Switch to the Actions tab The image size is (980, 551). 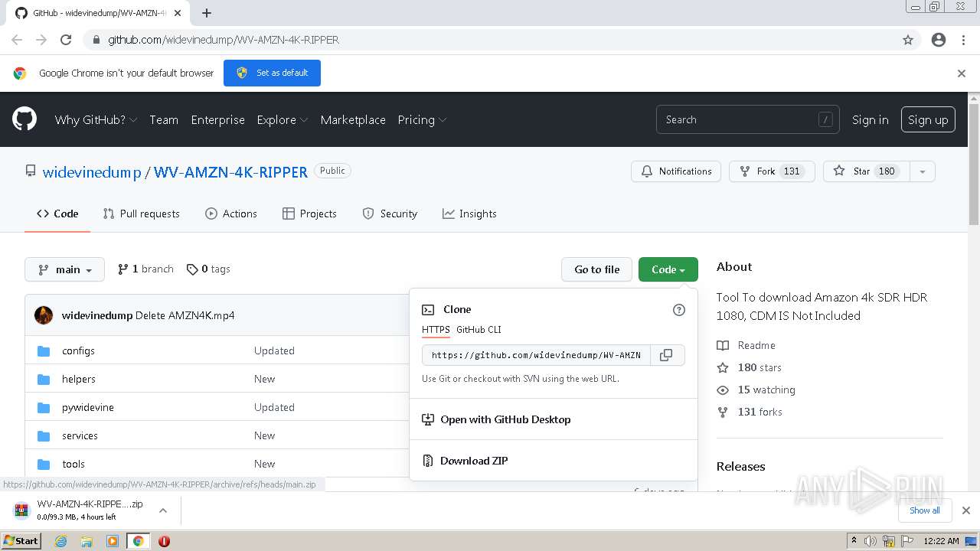click(231, 214)
